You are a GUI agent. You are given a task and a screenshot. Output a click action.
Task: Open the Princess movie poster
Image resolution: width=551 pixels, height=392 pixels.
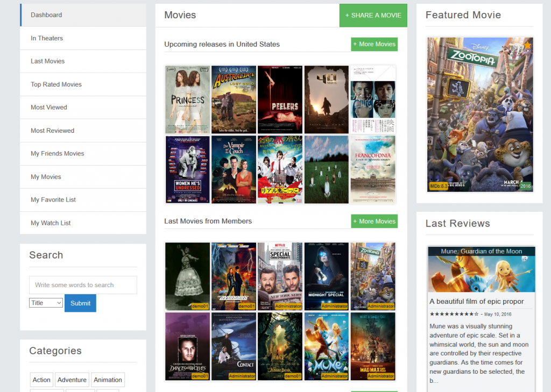pyautogui.click(x=188, y=99)
